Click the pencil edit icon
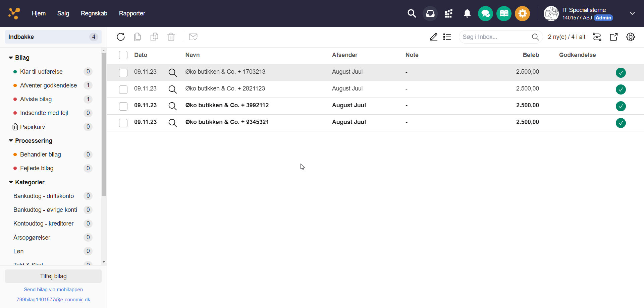Image resolution: width=644 pixels, height=308 pixels. tap(433, 37)
